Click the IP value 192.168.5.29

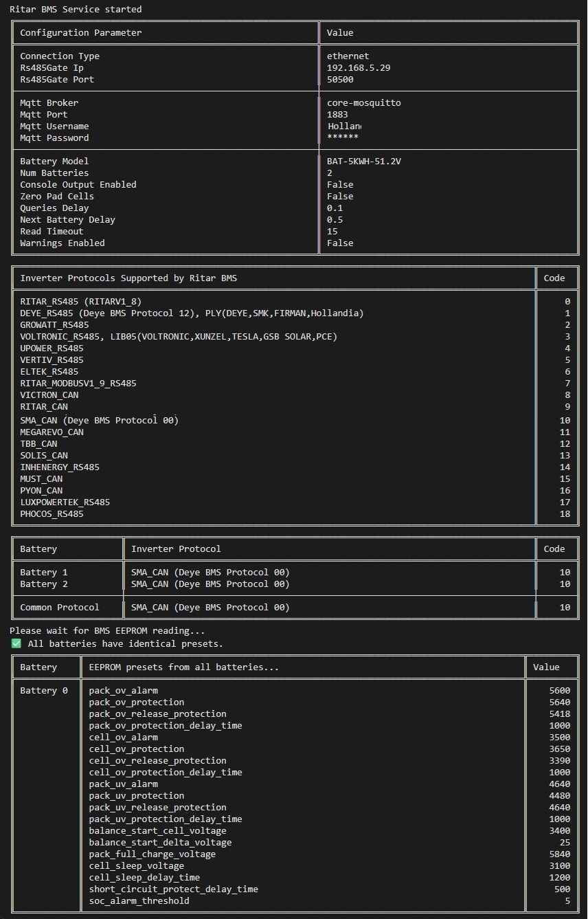(x=359, y=68)
